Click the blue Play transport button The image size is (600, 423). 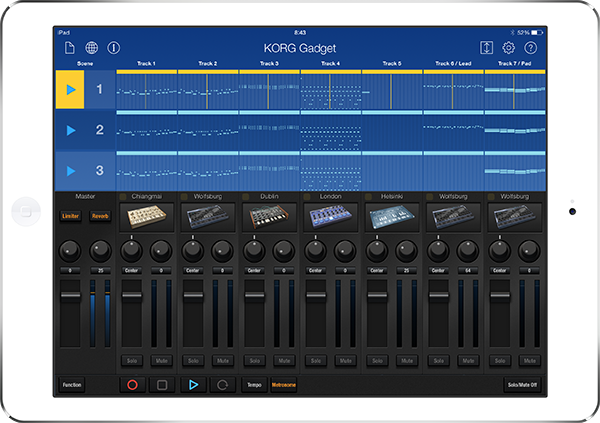193,385
